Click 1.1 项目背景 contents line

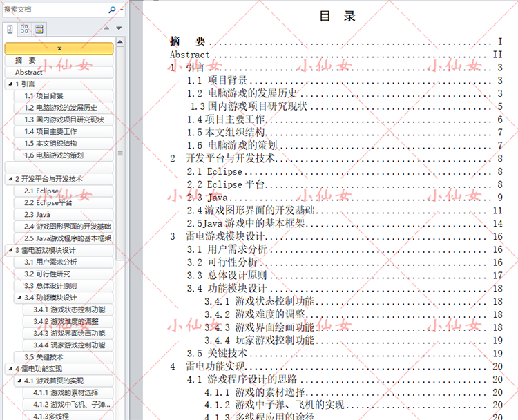(345, 80)
